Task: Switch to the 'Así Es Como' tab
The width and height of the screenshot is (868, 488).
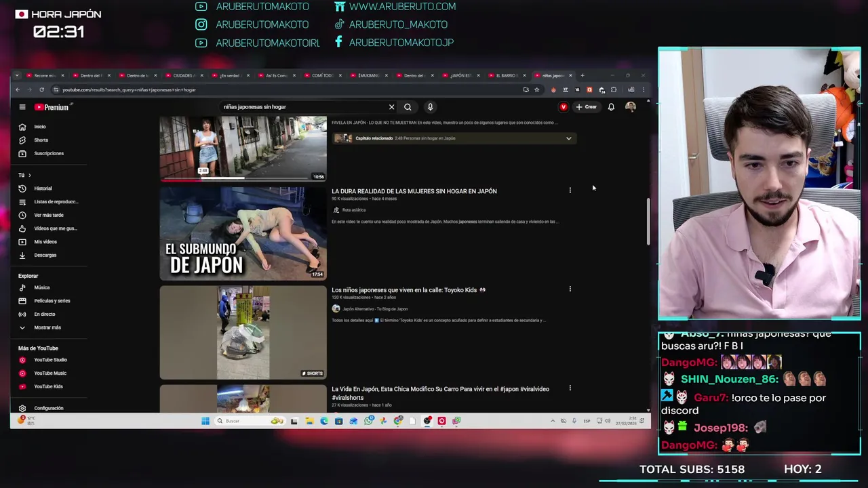Action: coord(276,75)
